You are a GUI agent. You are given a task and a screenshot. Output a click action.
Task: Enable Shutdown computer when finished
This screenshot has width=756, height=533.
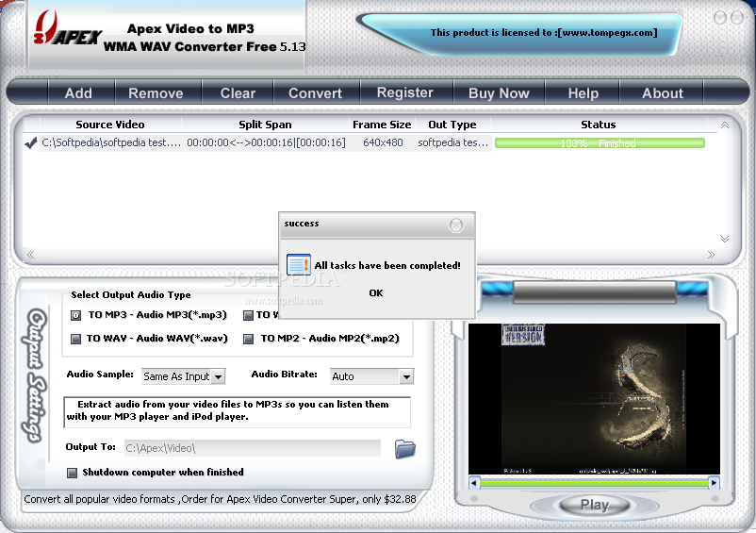[72, 473]
